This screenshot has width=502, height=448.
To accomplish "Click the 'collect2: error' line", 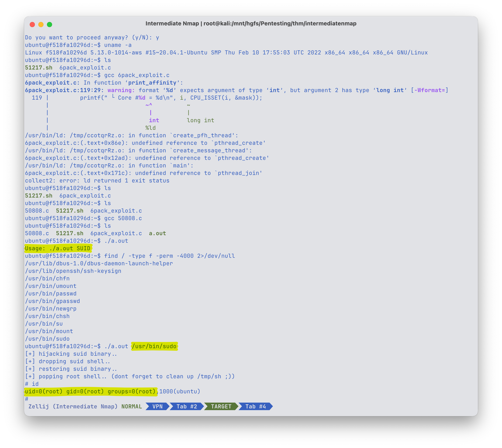I will pos(97,181).
